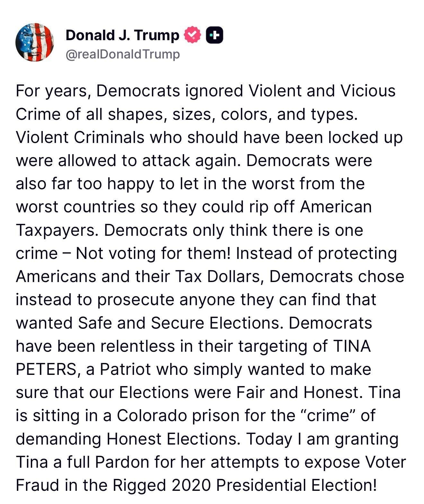Click the black plus badge icon

[x=214, y=35]
